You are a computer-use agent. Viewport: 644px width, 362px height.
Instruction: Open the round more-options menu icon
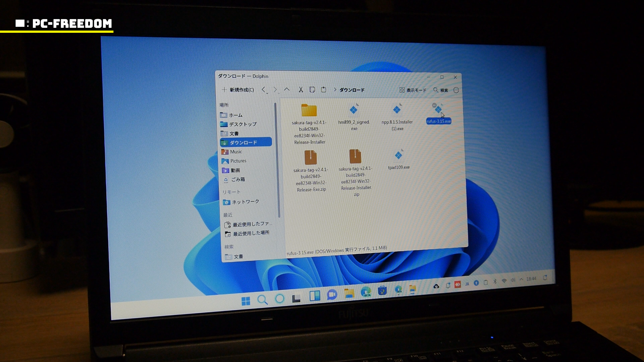point(456,90)
